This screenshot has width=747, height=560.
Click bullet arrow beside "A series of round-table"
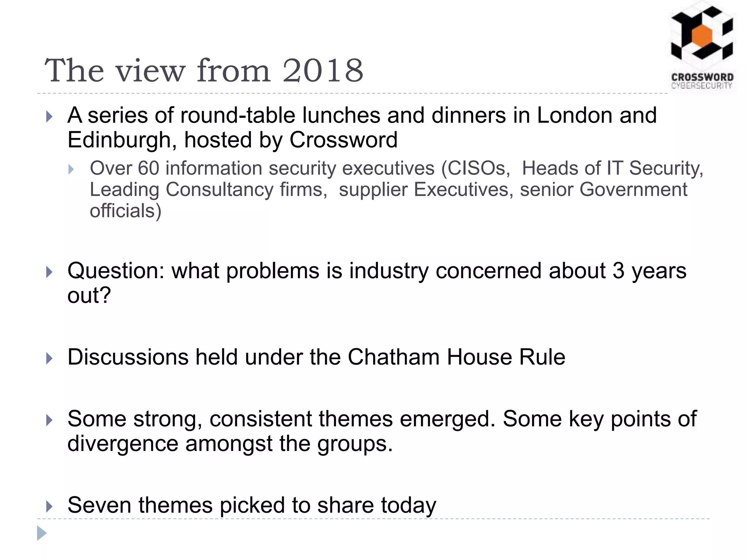click(49, 117)
